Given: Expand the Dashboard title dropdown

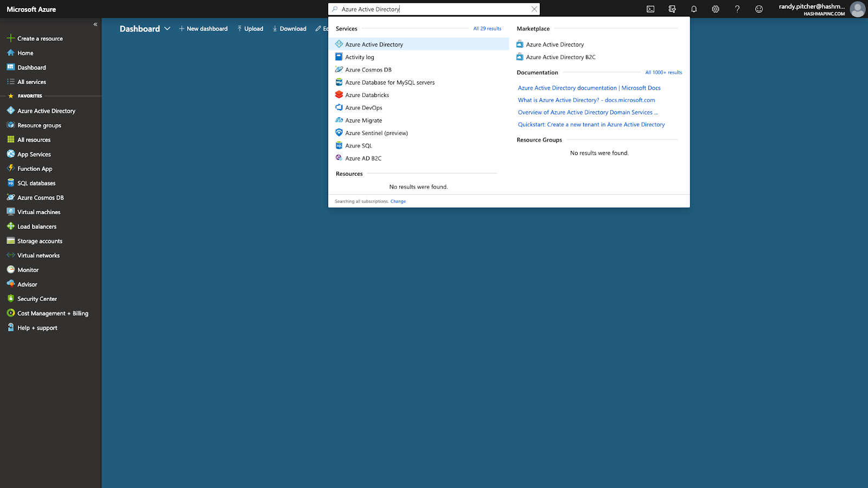Looking at the screenshot, I should tap(167, 29).
